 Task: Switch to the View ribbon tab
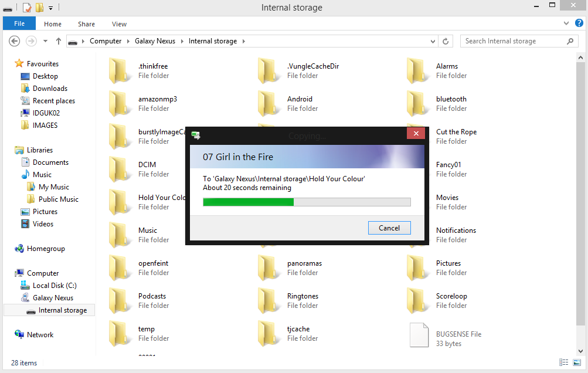tap(119, 24)
